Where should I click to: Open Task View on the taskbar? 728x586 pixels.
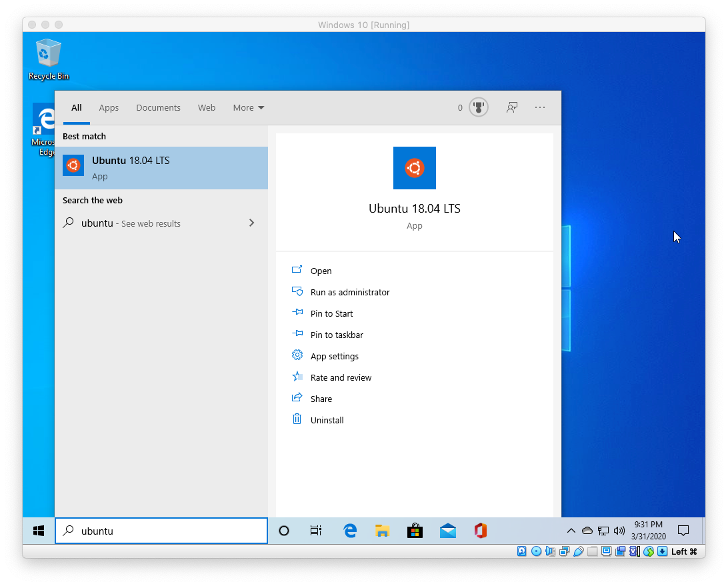tap(316, 531)
